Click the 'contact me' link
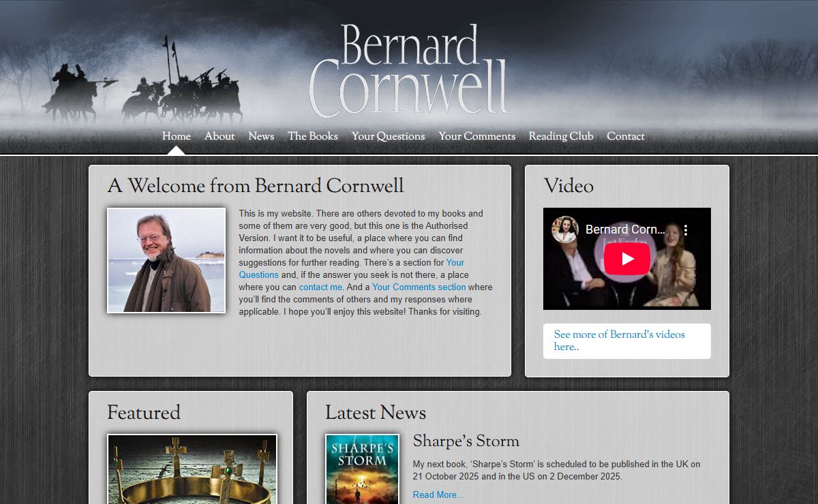The height and width of the screenshot is (504, 818). point(320,287)
